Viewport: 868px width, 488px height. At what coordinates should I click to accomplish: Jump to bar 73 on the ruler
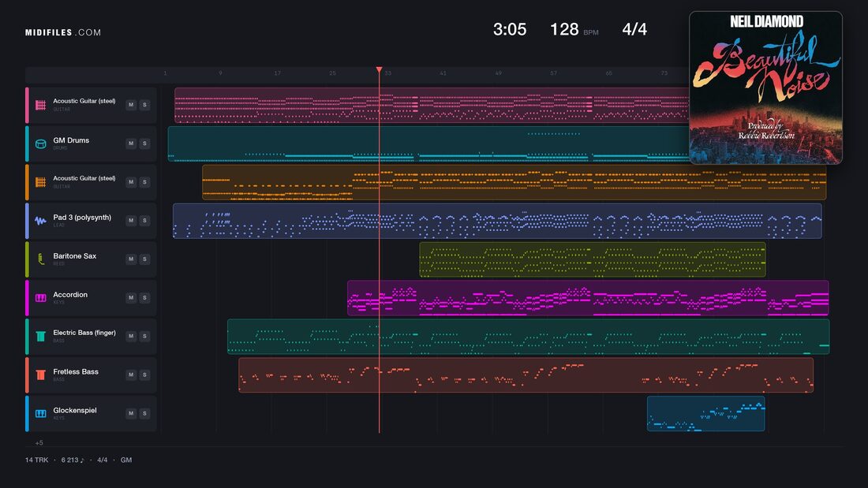point(664,73)
